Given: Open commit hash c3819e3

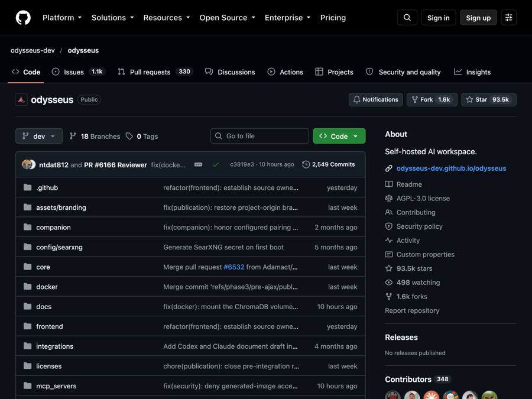Looking at the screenshot, I should click(x=242, y=164).
